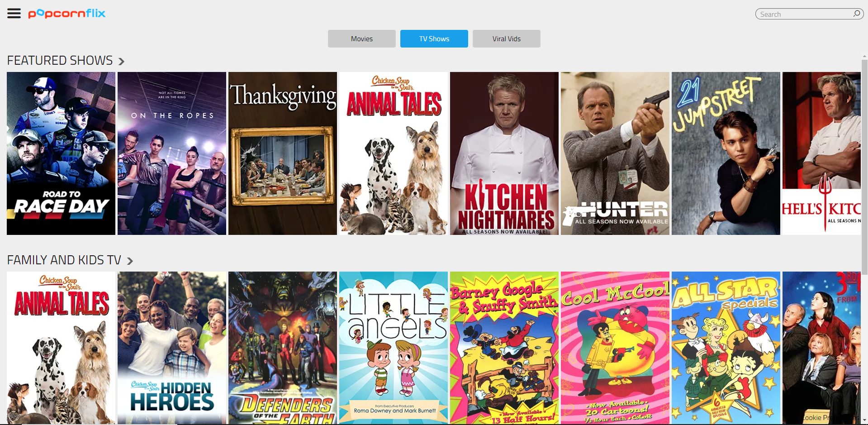Viewport: 868px width, 425px height.
Task: Open On the Ropes show poster
Action: [x=172, y=153]
